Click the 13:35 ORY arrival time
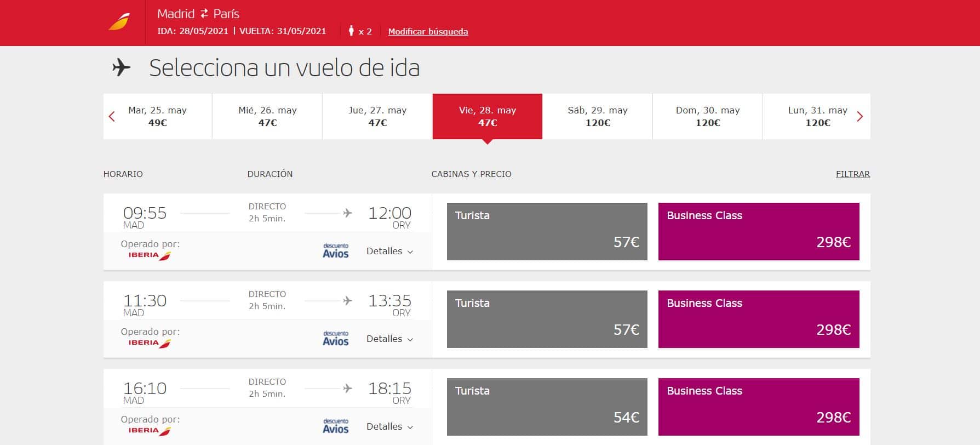This screenshot has height=445, width=980. click(389, 305)
